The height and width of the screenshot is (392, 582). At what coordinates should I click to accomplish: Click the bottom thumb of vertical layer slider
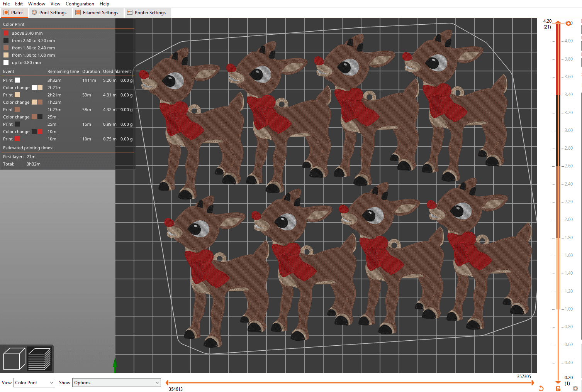(558, 382)
